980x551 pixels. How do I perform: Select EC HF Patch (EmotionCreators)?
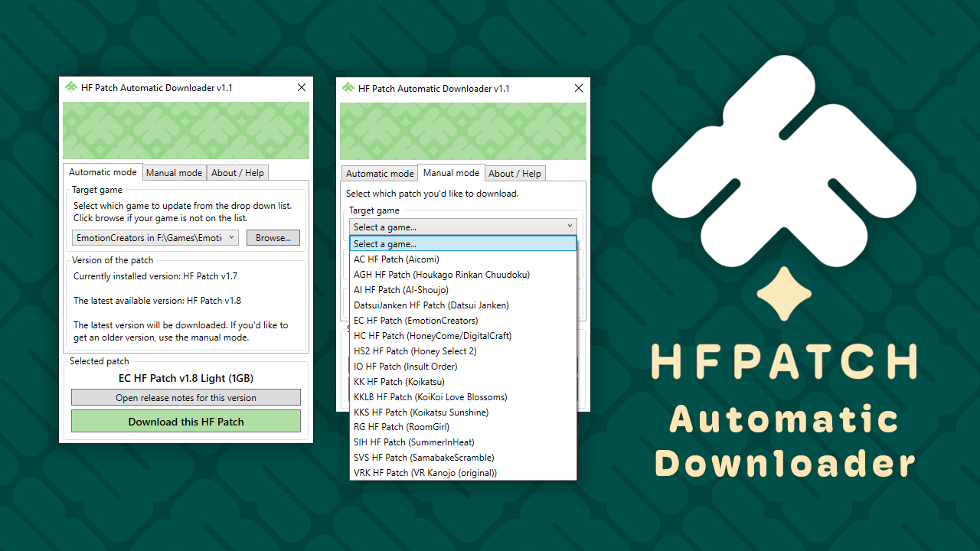click(463, 321)
